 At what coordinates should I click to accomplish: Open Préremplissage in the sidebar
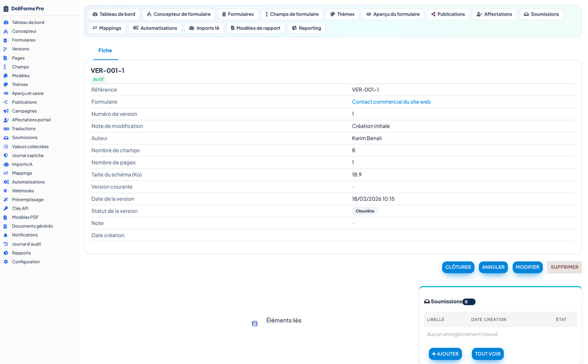click(x=27, y=199)
